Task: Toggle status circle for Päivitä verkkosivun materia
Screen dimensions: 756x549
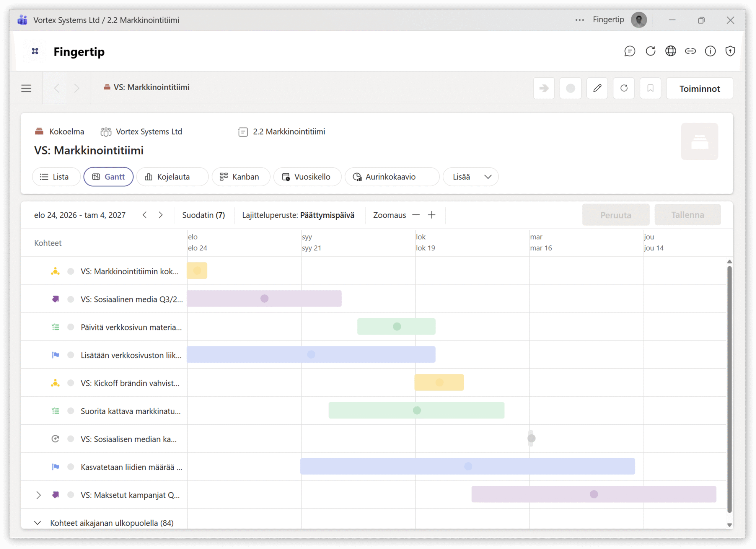Action: coord(71,327)
